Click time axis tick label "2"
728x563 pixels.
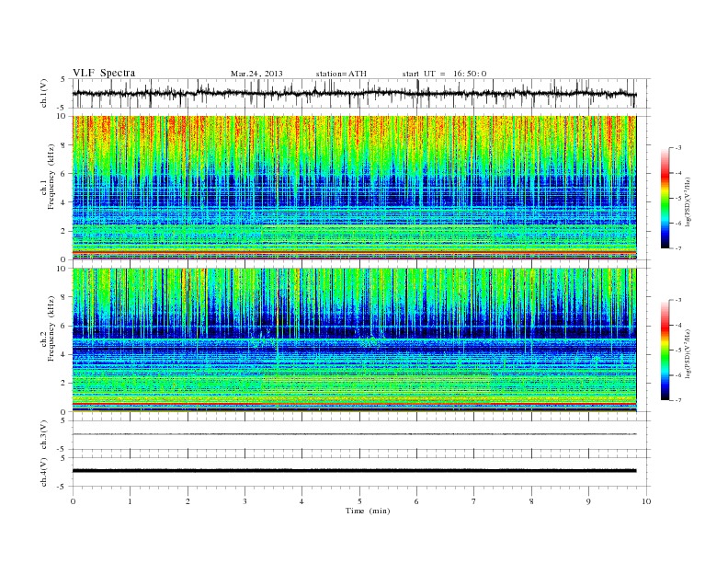[x=188, y=501]
